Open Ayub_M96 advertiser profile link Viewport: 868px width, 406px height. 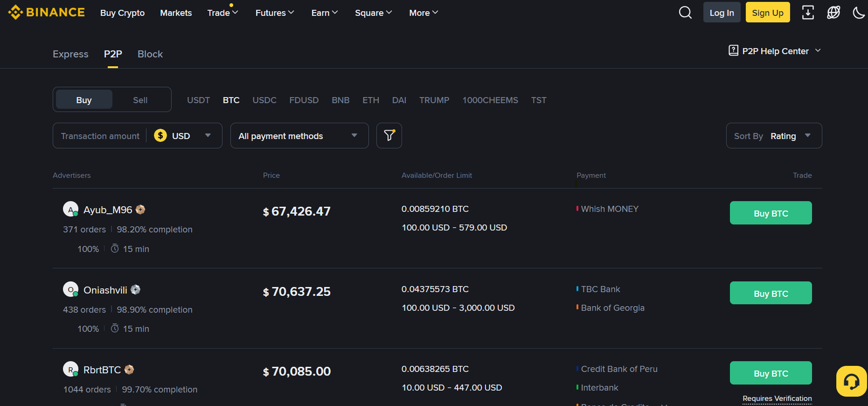pyautogui.click(x=108, y=210)
